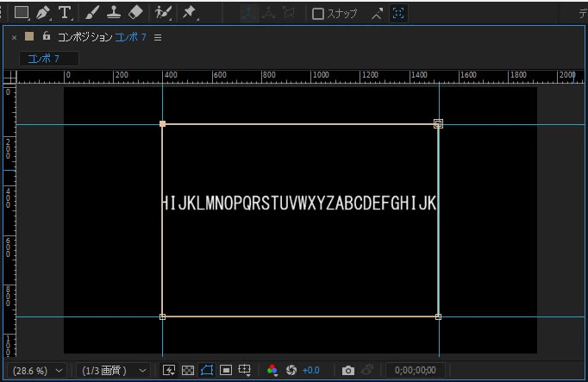Viewport: 588px width, 382px height.
Task: Select the top-right text box handle
Action: (438, 123)
